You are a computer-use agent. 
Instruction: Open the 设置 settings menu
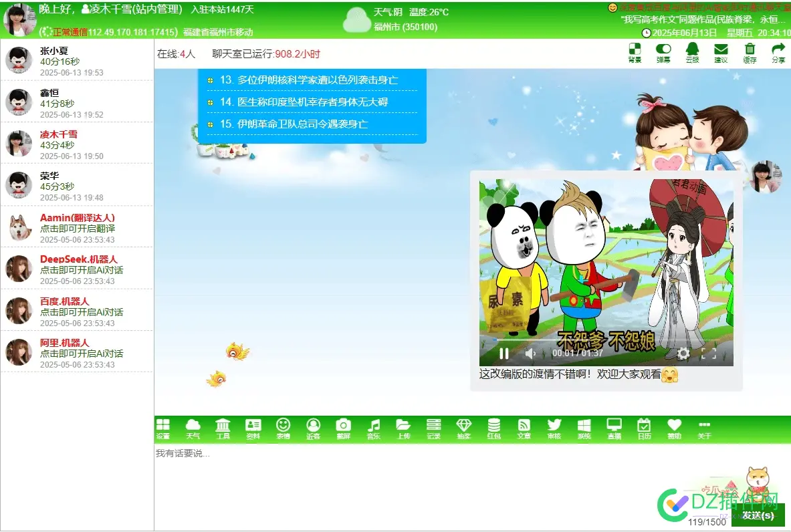[x=162, y=428]
